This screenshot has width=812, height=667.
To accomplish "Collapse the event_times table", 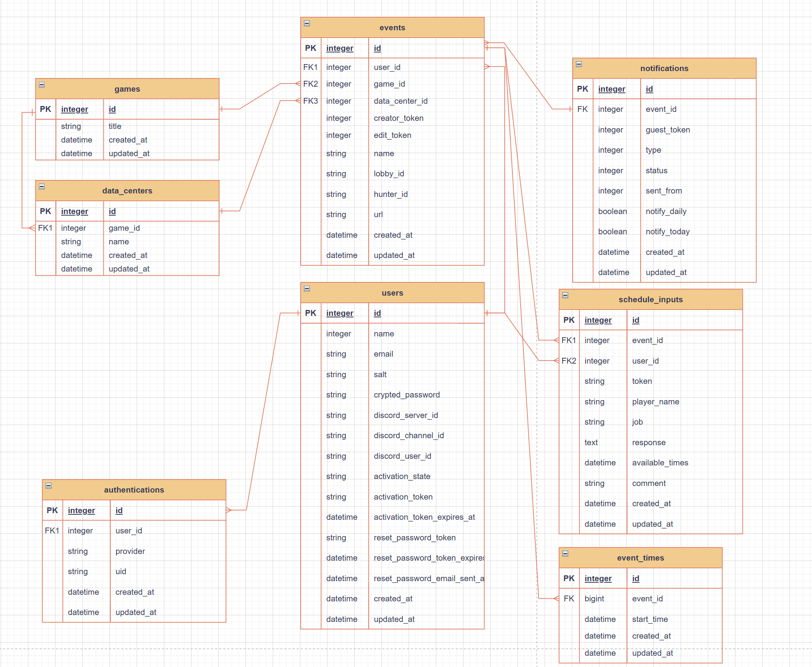I will [565, 554].
